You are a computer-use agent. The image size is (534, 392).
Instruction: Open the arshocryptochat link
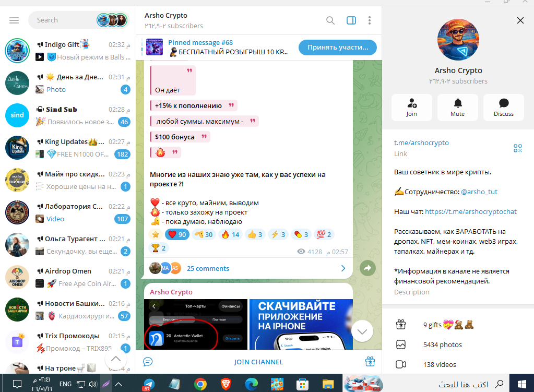point(471,211)
